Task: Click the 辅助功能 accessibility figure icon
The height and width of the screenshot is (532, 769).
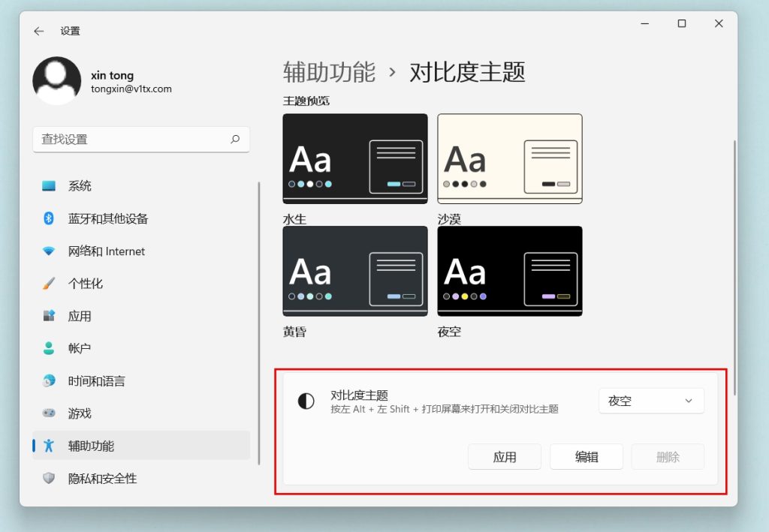Action: (49, 446)
